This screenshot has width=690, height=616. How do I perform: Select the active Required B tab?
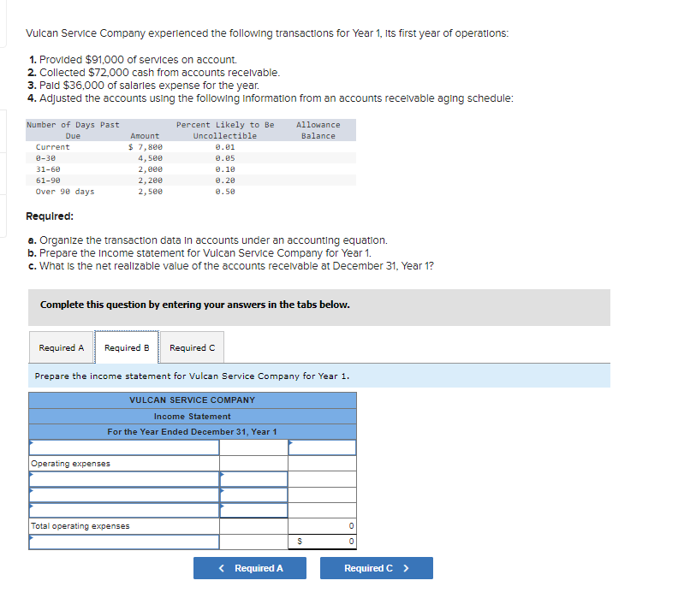(127, 346)
